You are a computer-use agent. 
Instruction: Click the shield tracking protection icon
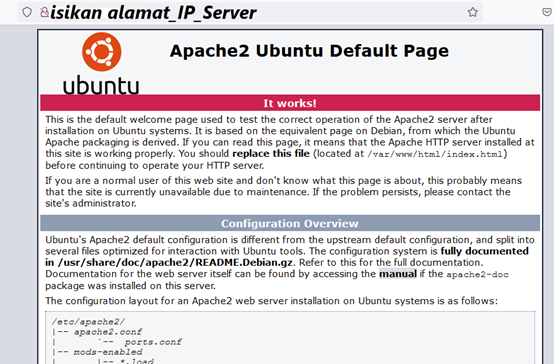27,12
